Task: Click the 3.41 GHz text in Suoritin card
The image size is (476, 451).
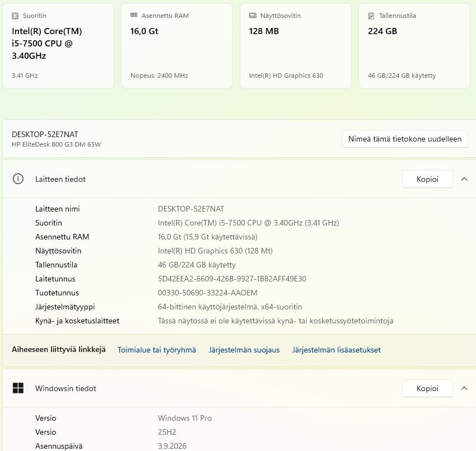Action: click(25, 76)
